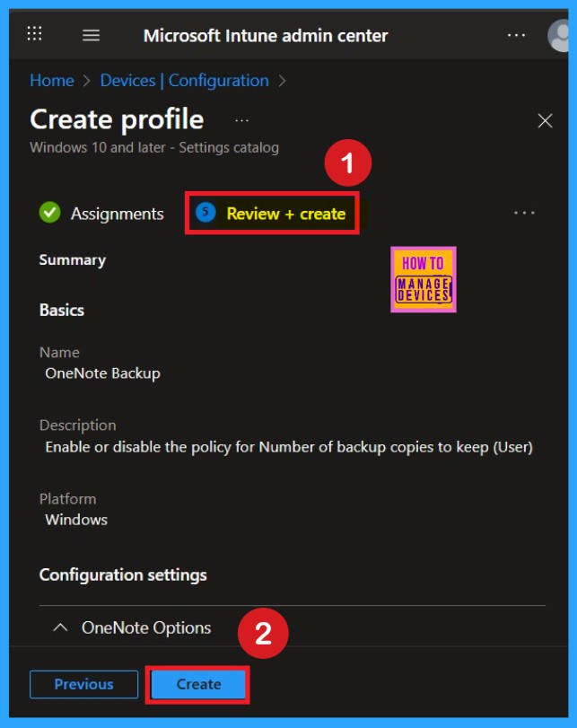The image size is (577, 728).
Task: Open the top bar ellipsis menu
Action: (516, 35)
